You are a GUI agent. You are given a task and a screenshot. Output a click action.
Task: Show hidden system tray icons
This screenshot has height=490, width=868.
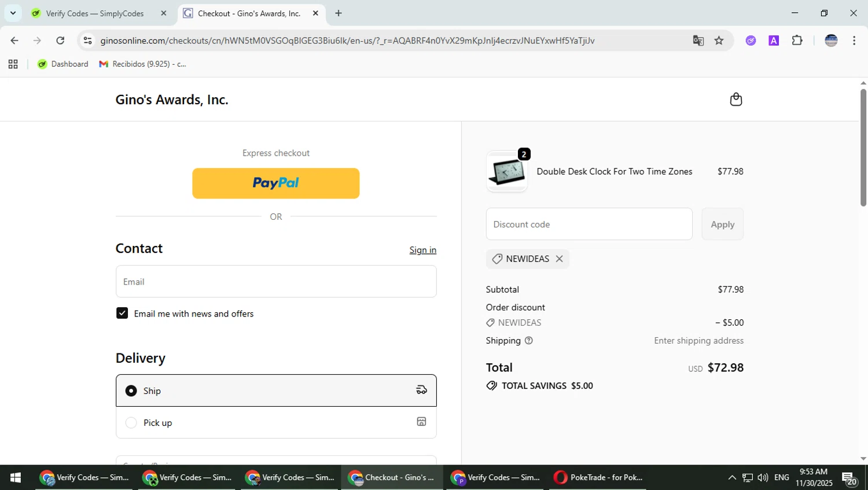pyautogui.click(x=732, y=477)
